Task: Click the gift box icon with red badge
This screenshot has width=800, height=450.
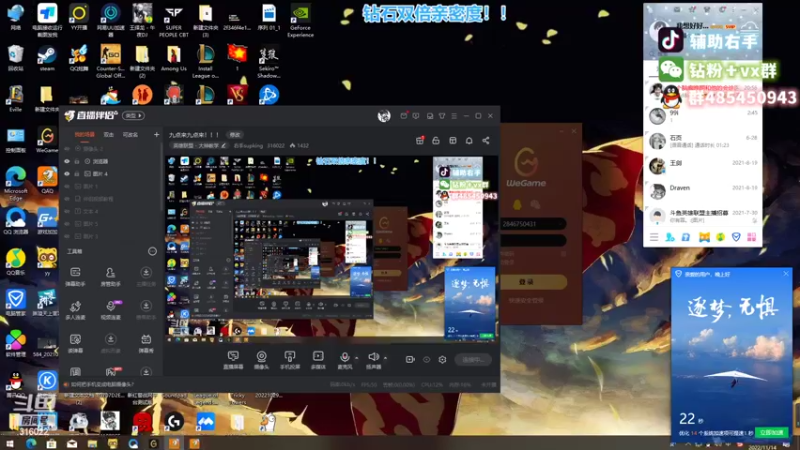Action: coord(420,140)
